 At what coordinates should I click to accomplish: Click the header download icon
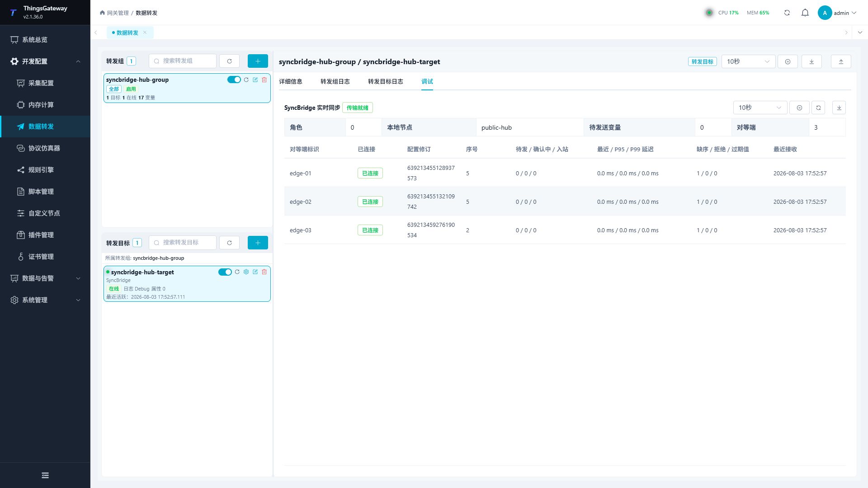click(x=811, y=61)
